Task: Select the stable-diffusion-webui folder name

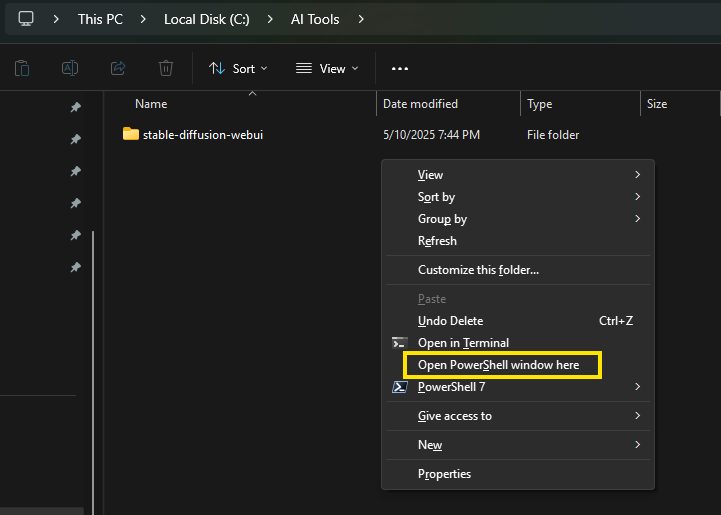Action: click(203, 135)
